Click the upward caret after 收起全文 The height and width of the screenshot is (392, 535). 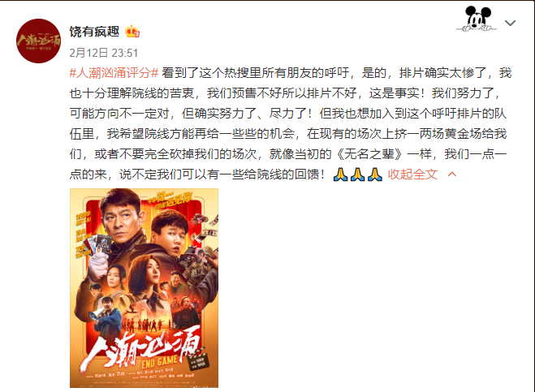pos(452,174)
